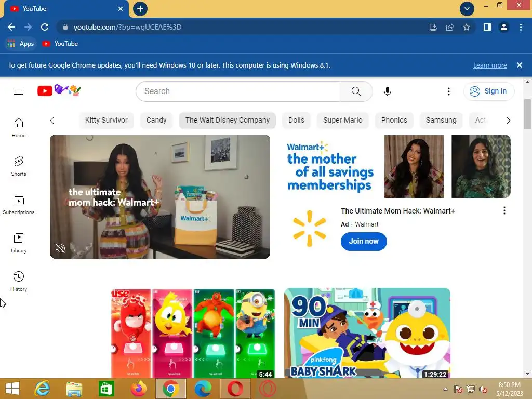
Task: Click the page vertical scrollbar thumb
Action: (527, 114)
